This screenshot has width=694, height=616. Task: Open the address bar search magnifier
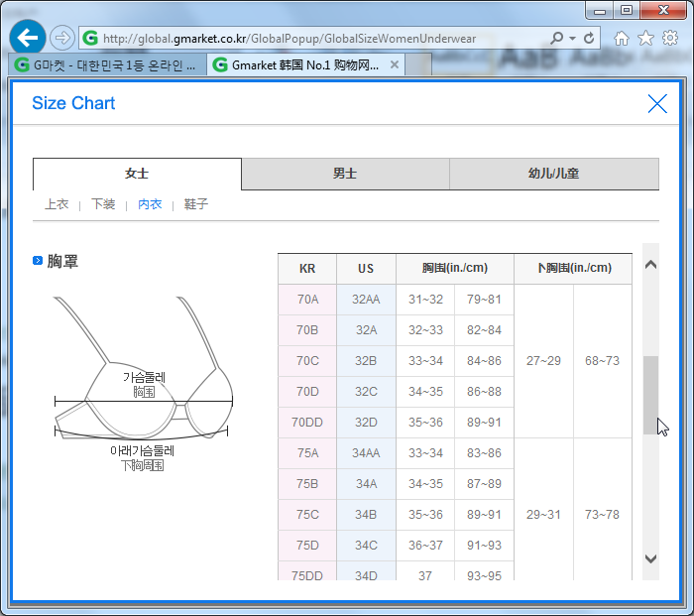pos(556,38)
